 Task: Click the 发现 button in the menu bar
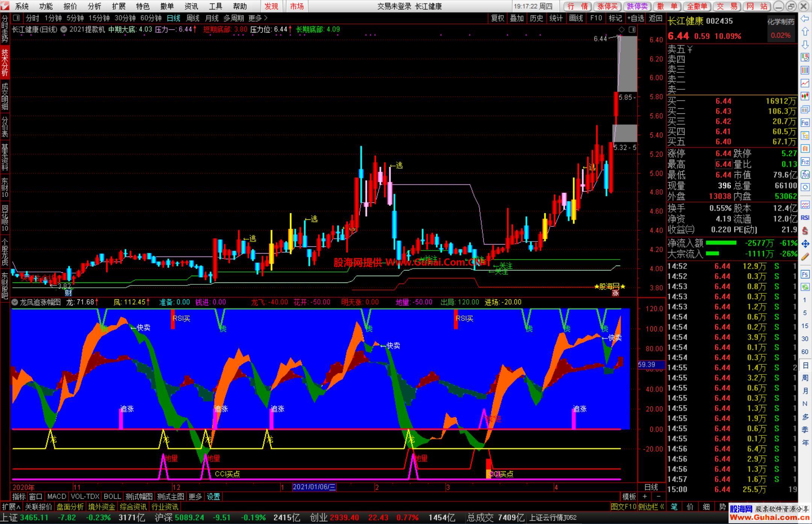(x=271, y=6)
